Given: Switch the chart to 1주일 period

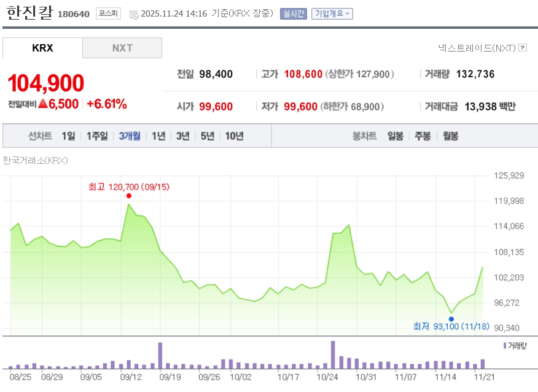Looking at the screenshot, I should coord(97,136).
